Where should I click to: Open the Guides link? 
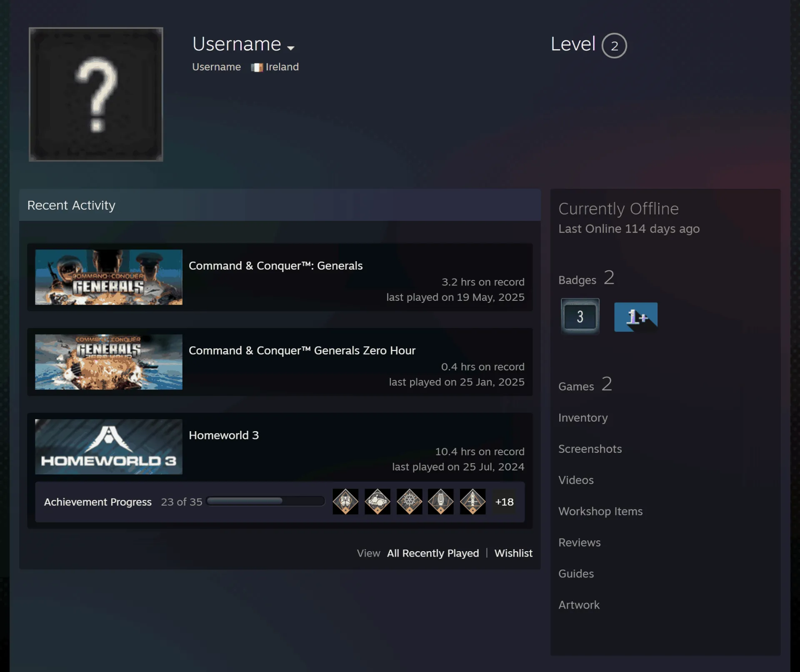coord(576,574)
